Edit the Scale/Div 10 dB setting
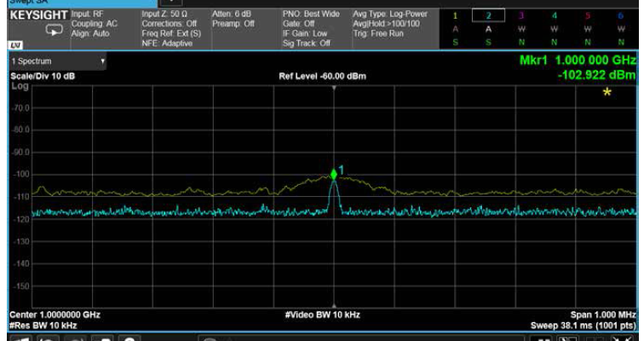The width and height of the screenshot is (644, 341). [x=43, y=76]
